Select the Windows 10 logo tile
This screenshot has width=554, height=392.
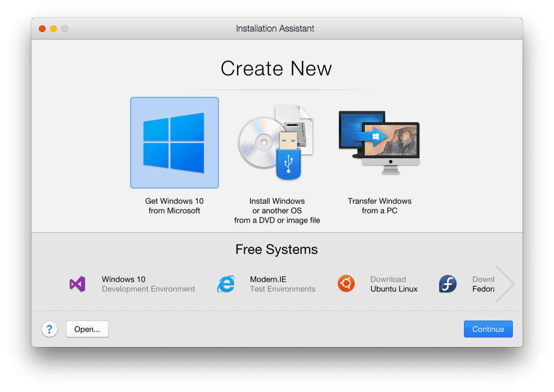click(x=174, y=143)
